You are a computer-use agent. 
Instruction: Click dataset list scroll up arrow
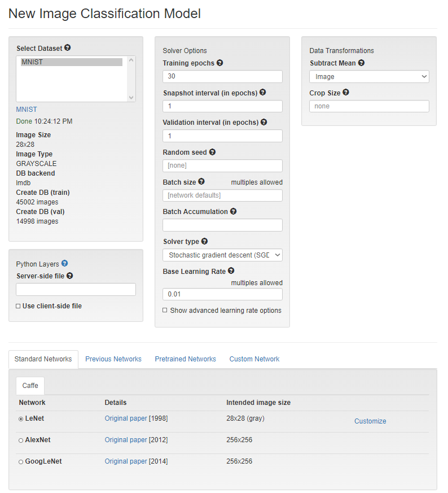click(x=131, y=60)
